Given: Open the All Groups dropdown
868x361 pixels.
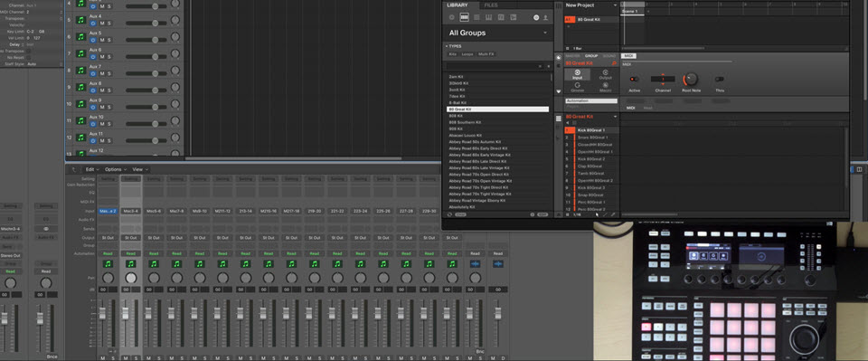Looking at the screenshot, I should [497, 33].
